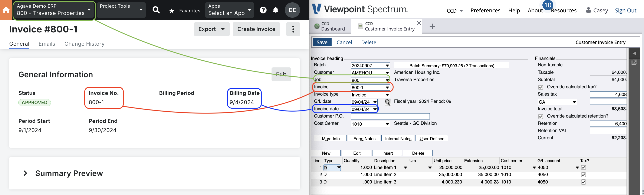644x195 pixels.
Task: Click the Retention VAT input field
Action: (608, 131)
